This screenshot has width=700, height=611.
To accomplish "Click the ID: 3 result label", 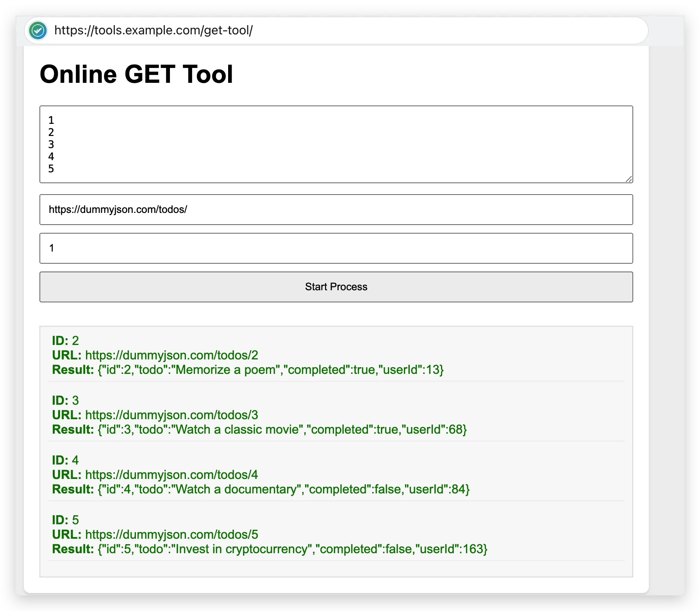I will (x=65, y=400).
